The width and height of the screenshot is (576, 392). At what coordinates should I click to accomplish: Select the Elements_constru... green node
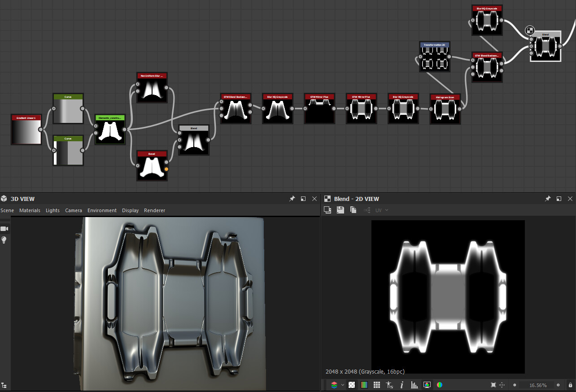pos(110,130)
